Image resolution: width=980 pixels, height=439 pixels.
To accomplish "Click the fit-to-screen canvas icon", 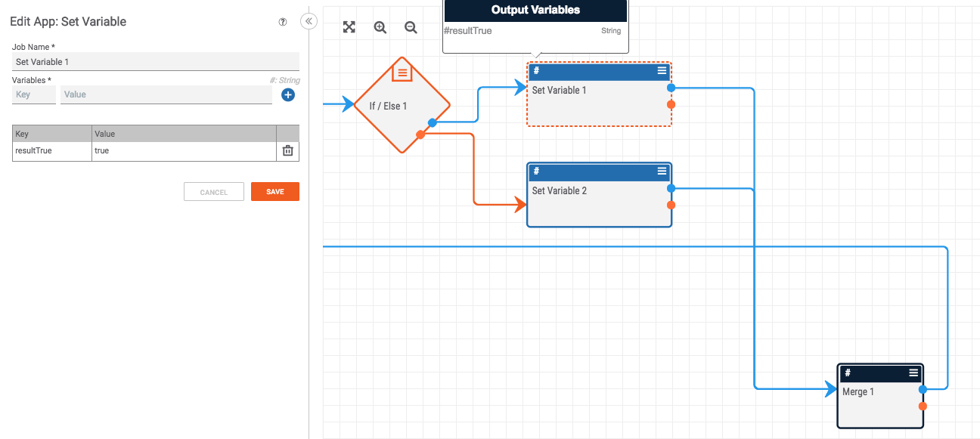I will pyautogui.click(x=349, y=27).
